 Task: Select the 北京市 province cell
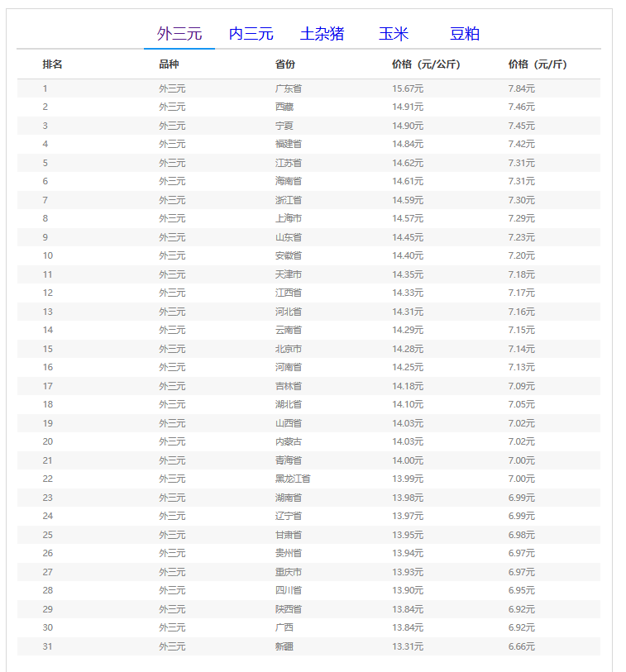tap(289, 349)
